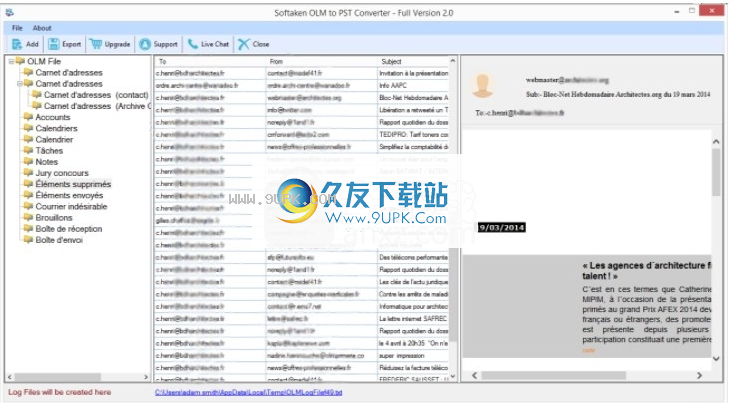Click the From column header
The width and height of the screenshot is (730, 403).
pyautogui.click(x=321, y=61)
